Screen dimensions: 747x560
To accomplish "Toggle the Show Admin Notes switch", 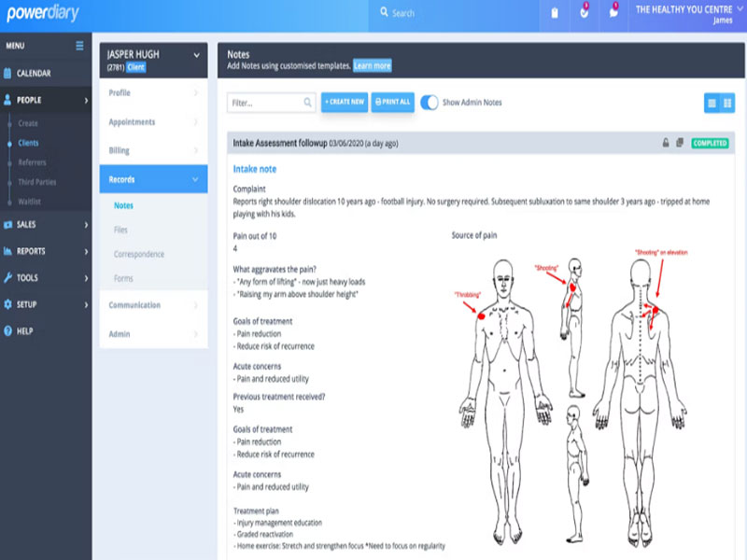I will (x=430, y=103).
